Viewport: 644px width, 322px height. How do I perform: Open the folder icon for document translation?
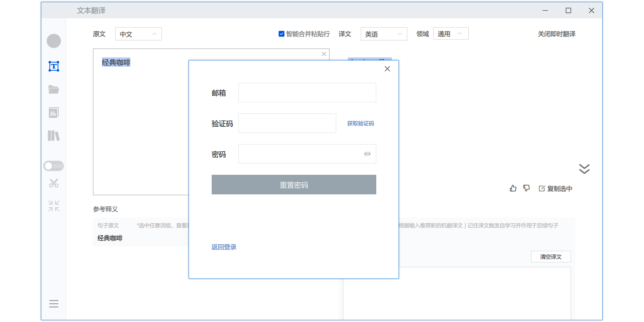(x=54, y=89)
